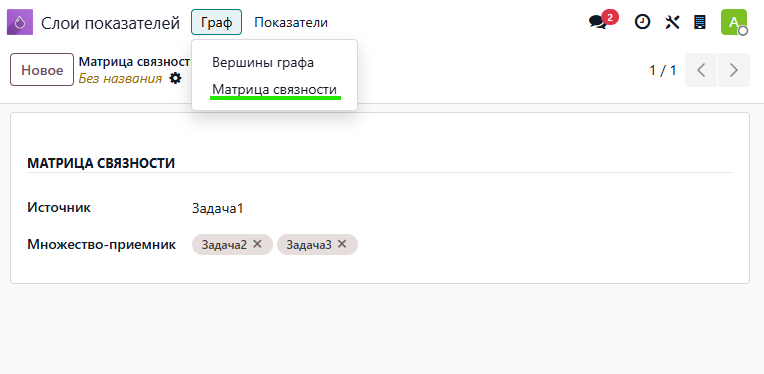Open the gear actions menu icon
This screenshot has height=374, width=764.
(x=175, y=78)
